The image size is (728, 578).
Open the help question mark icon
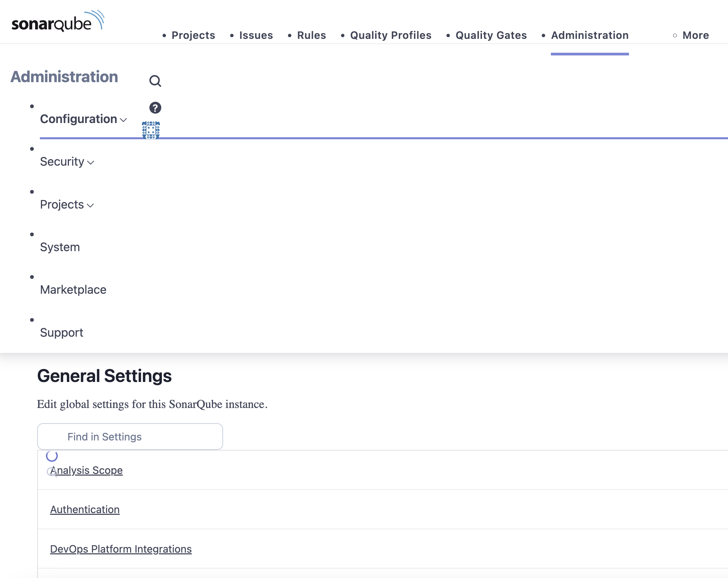(x=155, y=108)
